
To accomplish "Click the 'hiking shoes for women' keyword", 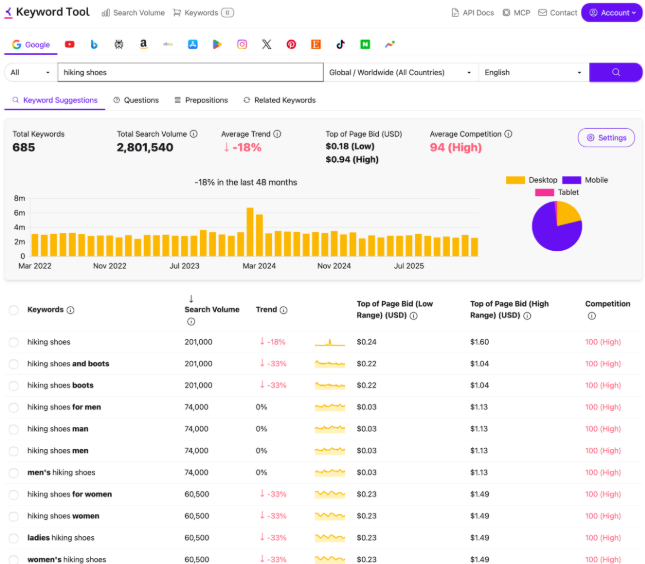I will pos(70,494).
